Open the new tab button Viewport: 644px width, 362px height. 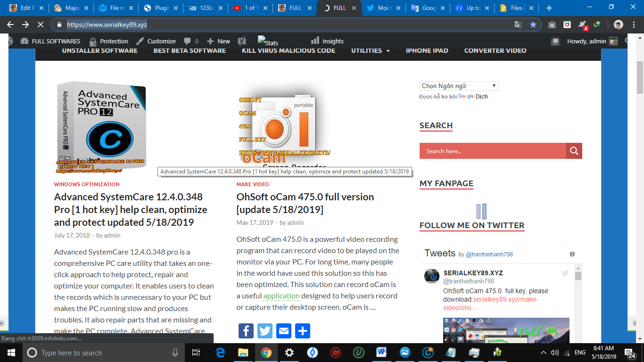[x=549, y=8]
